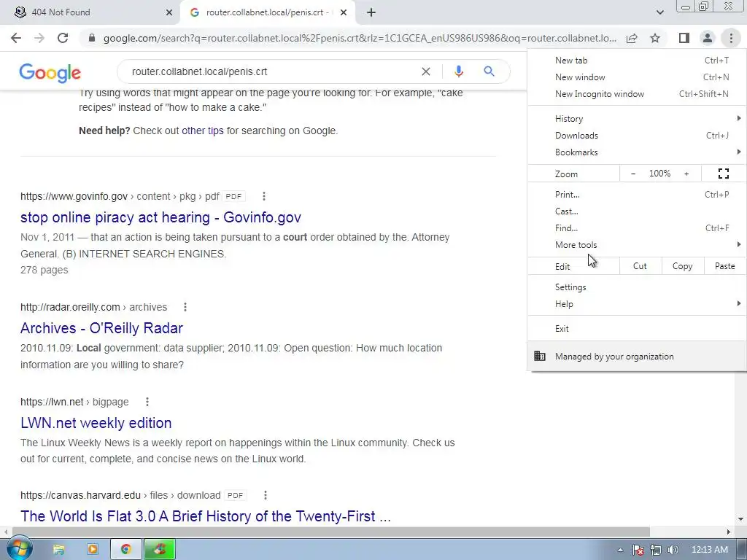Click the volume speaker tray icon

point(673,550)
